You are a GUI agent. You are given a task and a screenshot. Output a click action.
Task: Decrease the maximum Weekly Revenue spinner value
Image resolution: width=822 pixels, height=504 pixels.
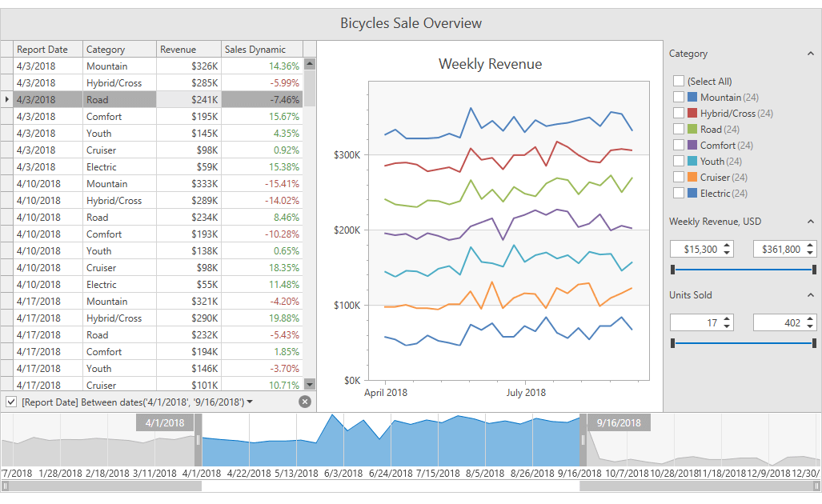(810, 253)
